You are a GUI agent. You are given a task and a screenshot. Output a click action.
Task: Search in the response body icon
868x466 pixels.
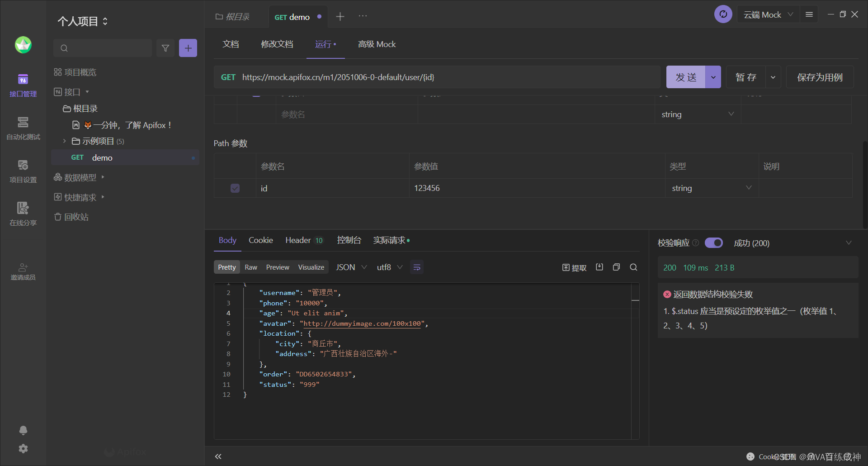(x=633, y=267)
